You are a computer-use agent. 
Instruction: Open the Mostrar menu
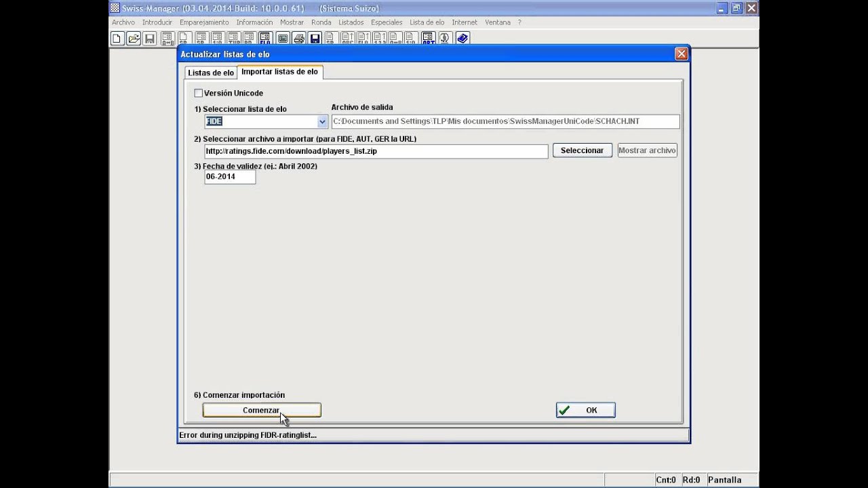pyautogui.click(x=292, y=22)
